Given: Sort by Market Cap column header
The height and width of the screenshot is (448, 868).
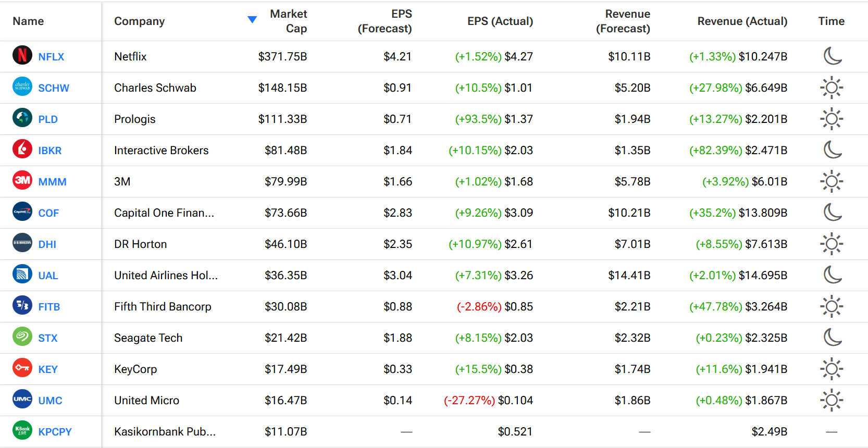Looking at the screenshot, I should [x=288, y=21].
